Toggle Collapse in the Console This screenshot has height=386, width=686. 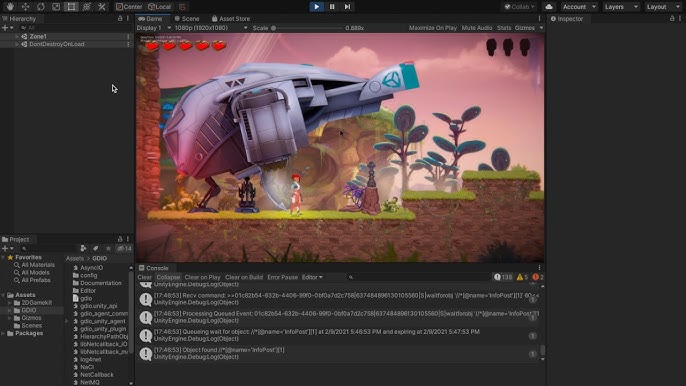[168, 277]
